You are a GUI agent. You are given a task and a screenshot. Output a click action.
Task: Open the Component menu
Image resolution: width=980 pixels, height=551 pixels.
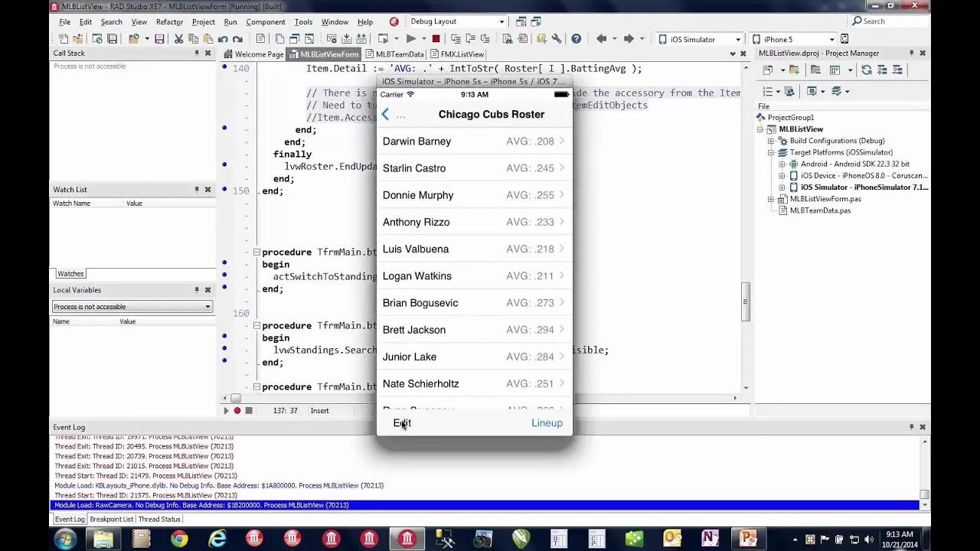266,22
